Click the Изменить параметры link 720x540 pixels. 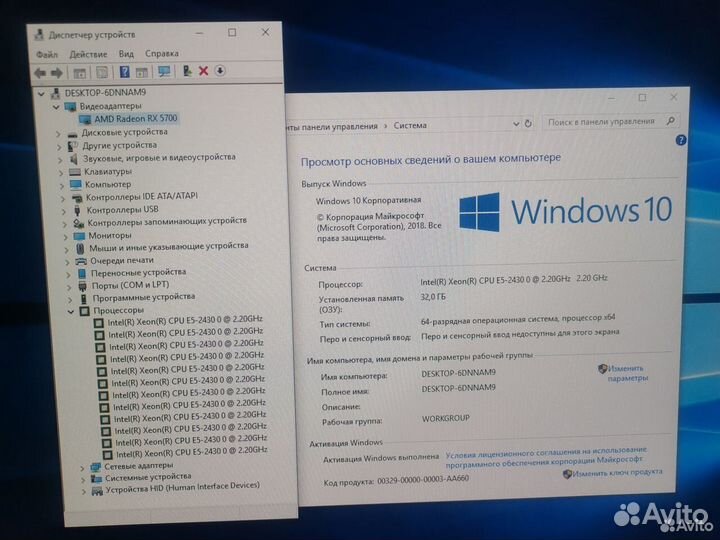point(627,373)
